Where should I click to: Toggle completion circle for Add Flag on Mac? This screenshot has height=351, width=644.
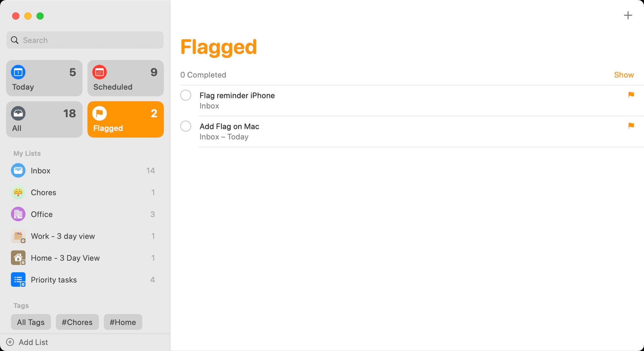[x=186, y=126]
